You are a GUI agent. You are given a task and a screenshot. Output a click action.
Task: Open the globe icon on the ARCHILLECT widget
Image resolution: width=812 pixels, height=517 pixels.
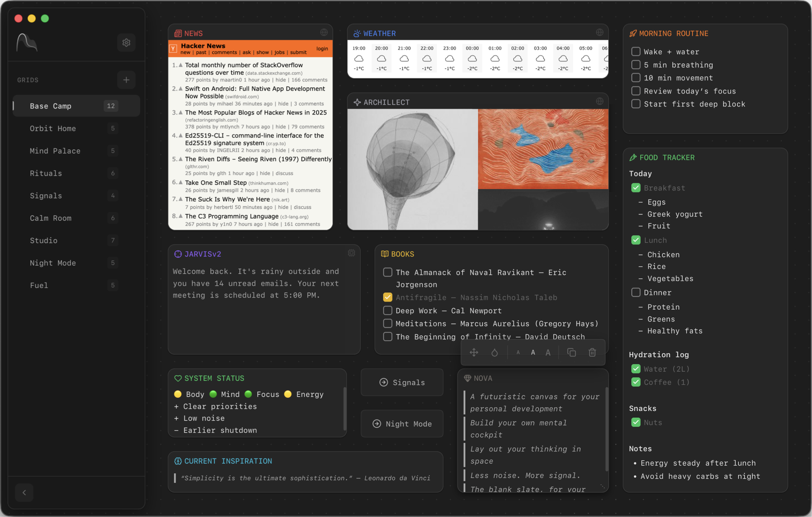[599, 100]
